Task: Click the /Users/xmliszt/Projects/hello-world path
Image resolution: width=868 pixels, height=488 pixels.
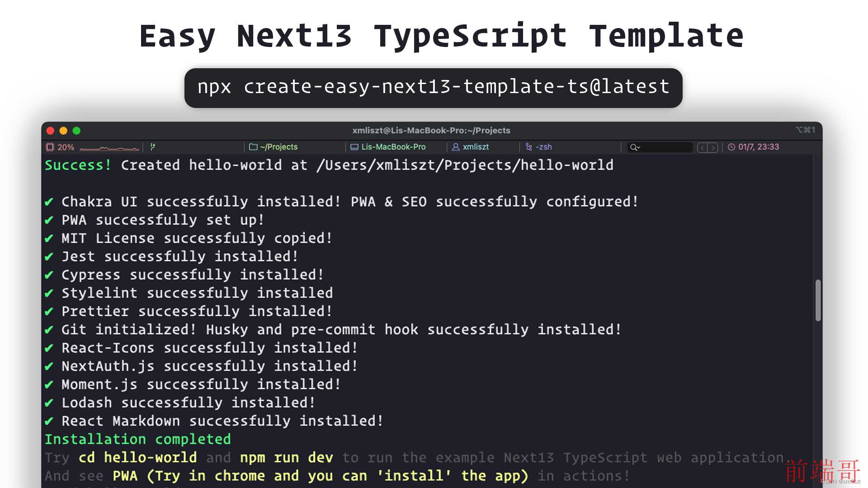Action: [465, 165]
